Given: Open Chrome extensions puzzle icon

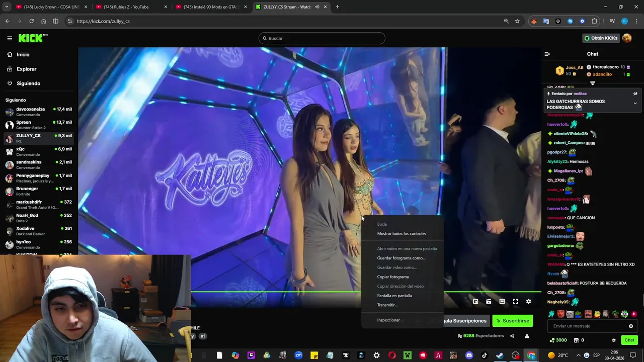Looking at the screenshot, I should pyautogui.click(x=595, y=21).
